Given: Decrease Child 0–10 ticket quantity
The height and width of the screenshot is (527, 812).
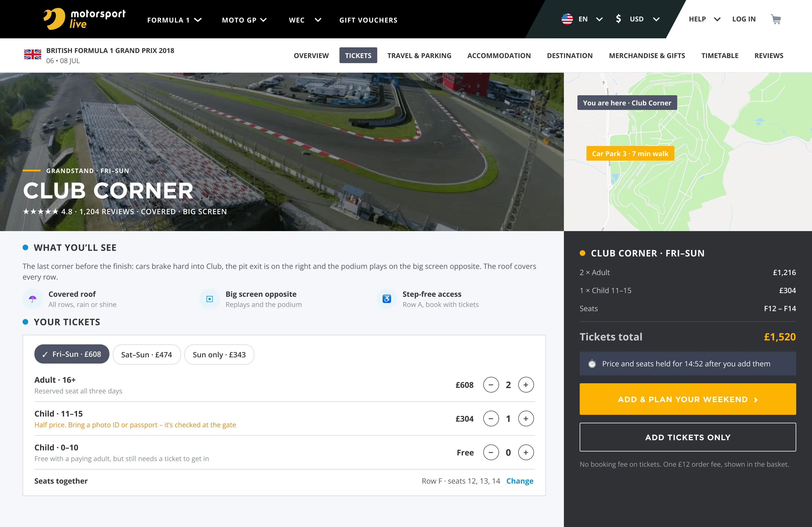Looking at the screenshot, I should pyautogui.click(x=491, y=452).
